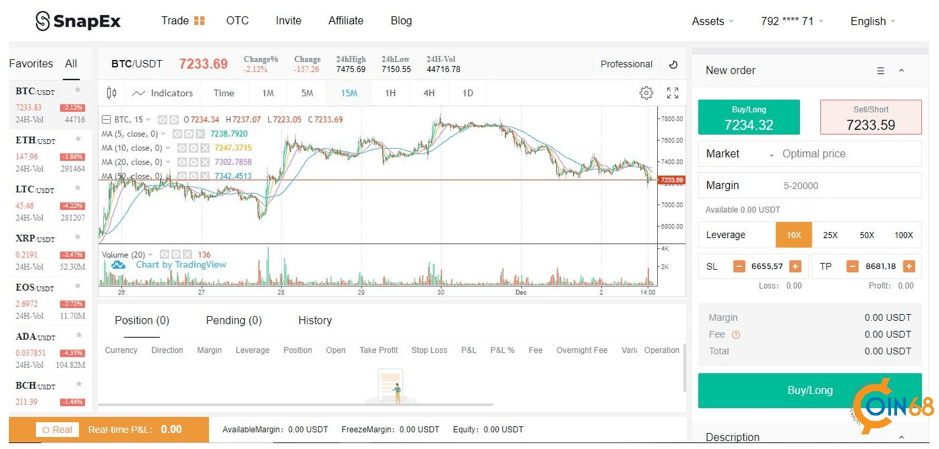Remove the MA 5 indicator

pyautogui.click(x=199, y=134)
